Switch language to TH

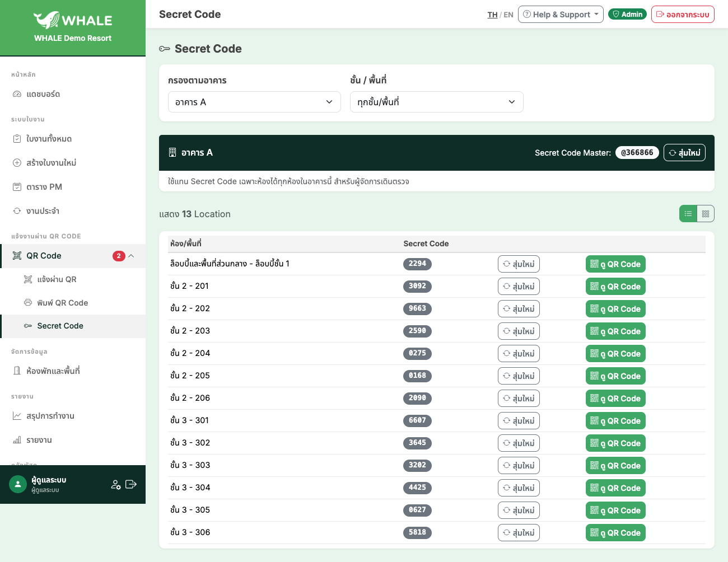tap(492, 15)
